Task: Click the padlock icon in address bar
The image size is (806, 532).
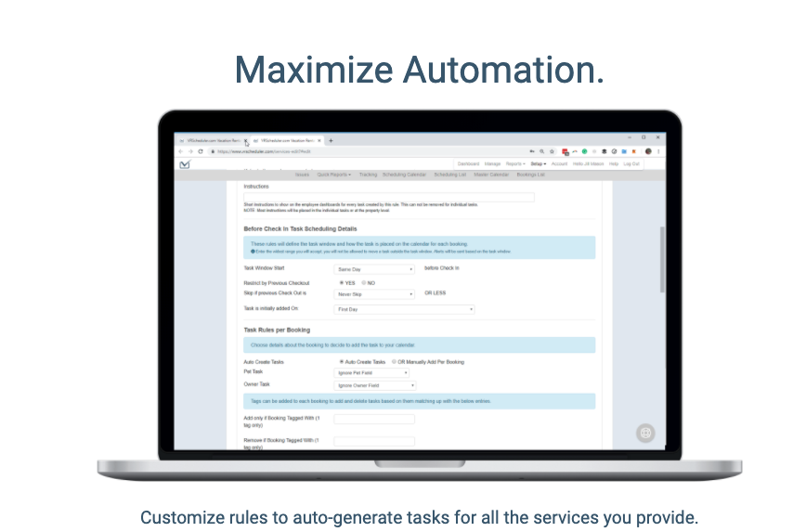Action: tap(213, 151)
